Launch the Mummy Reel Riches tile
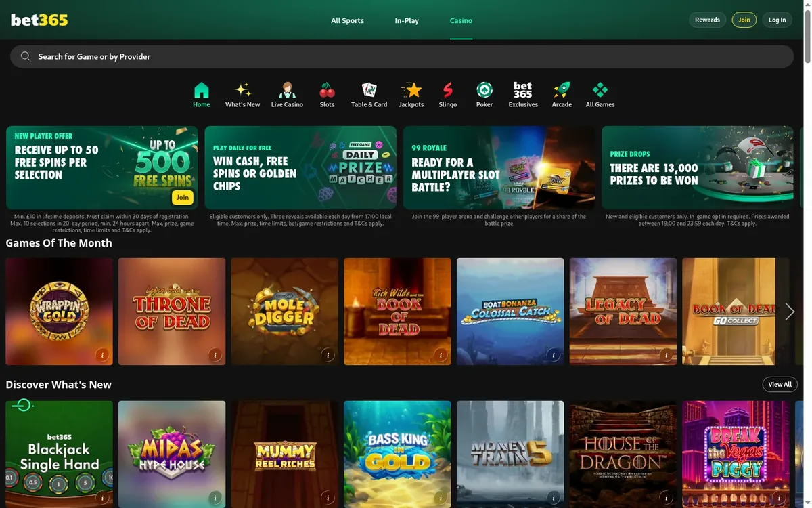The image size is (812, 508). (x=285, y=454)
